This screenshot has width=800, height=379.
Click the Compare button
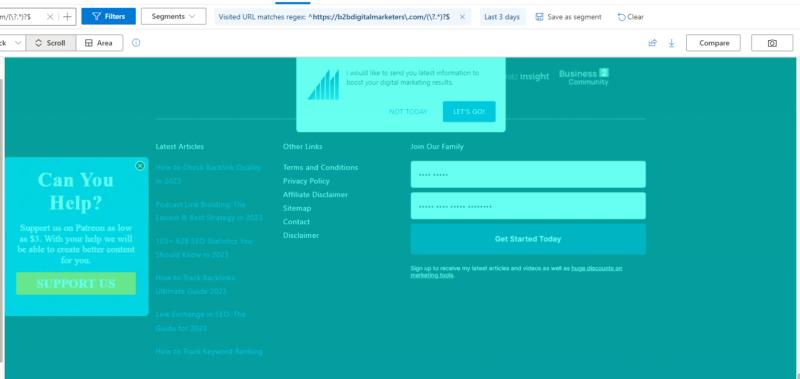(714, 43)
